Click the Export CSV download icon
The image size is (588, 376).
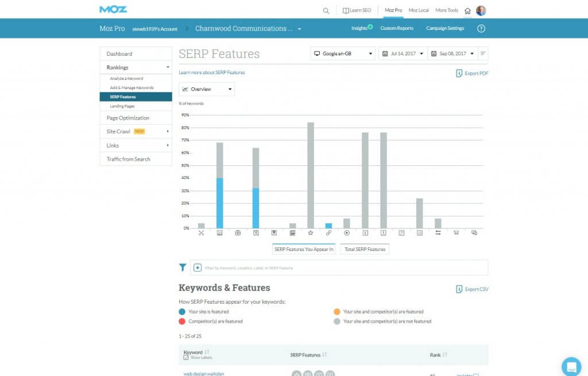[x=459, y=289]
